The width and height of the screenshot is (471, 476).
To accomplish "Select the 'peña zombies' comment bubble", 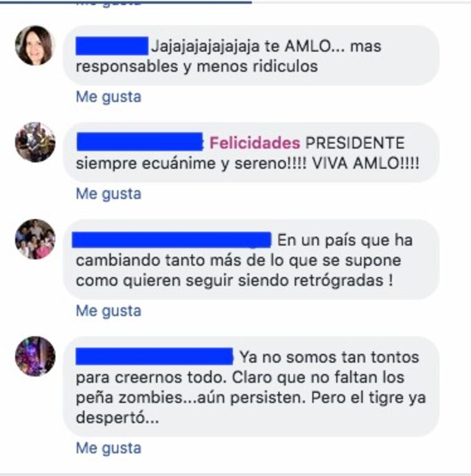I will tap(251, 386).
